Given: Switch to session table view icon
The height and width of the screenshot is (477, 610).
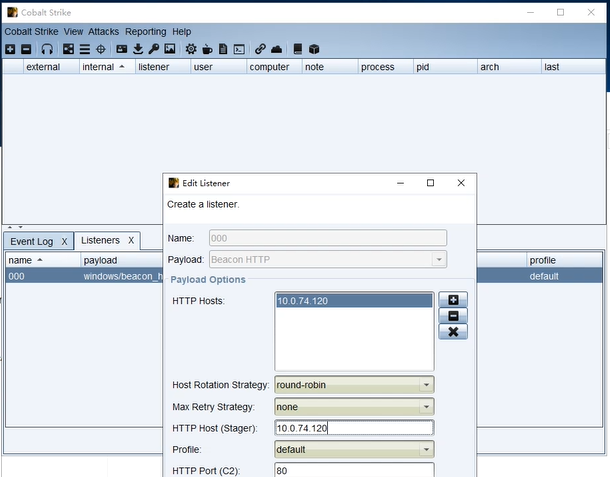Looking at the screenshot, I should (84, 49).
